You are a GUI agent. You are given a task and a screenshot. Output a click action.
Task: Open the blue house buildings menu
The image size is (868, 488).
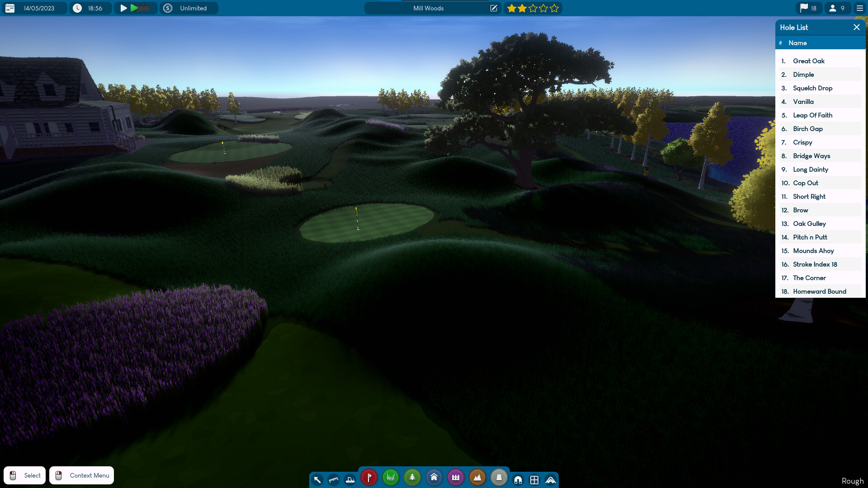[434, 477]
